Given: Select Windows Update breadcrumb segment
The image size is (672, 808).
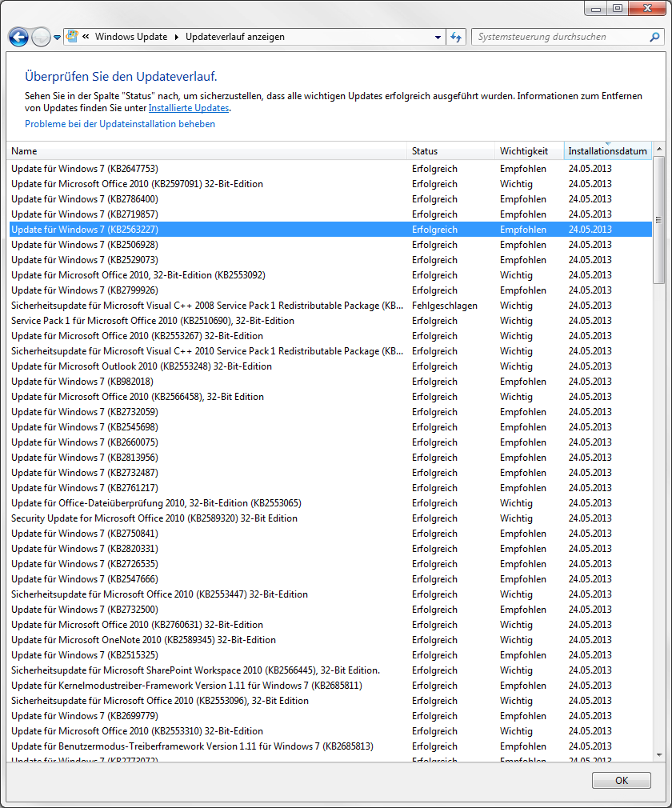Looking at the screenshot, I should (x=131, y=37).
